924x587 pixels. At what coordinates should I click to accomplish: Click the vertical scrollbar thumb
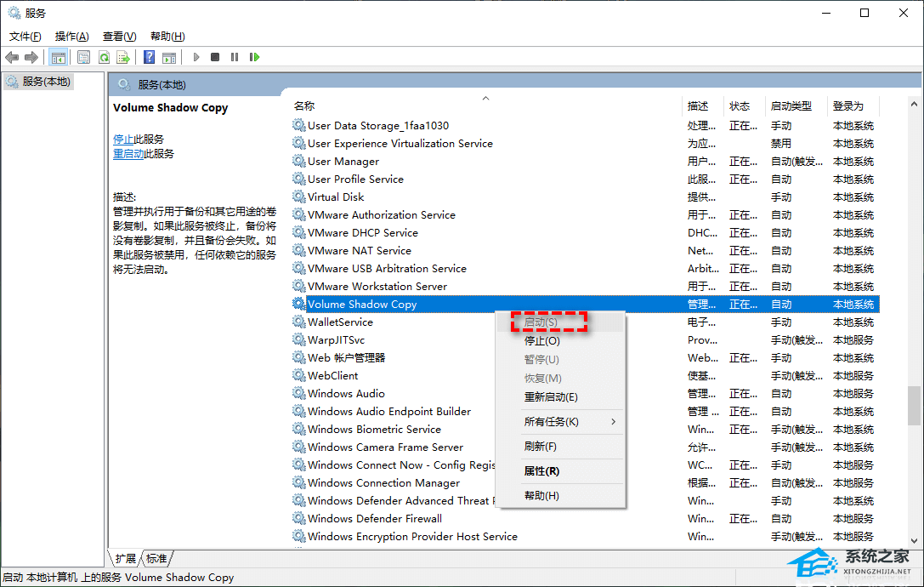[914, 406]
